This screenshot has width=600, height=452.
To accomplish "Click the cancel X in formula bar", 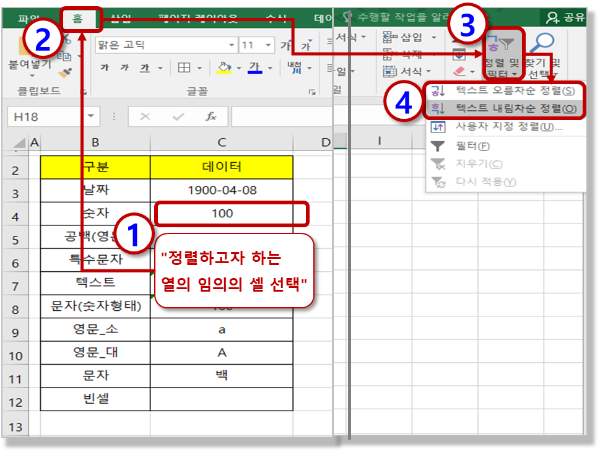I will (145, 116).
